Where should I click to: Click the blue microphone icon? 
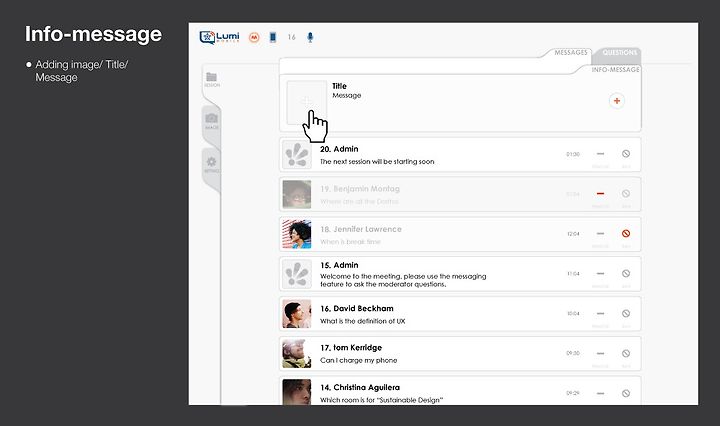(x=310, y=38)
